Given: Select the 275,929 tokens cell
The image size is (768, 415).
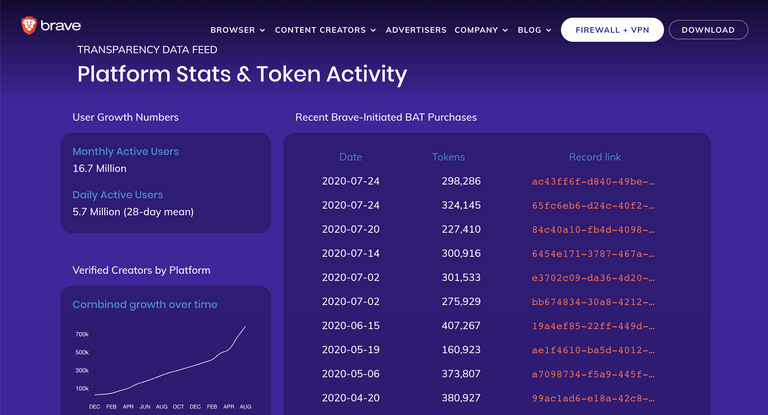Looking at the screenshot, I should click(461, 301).
